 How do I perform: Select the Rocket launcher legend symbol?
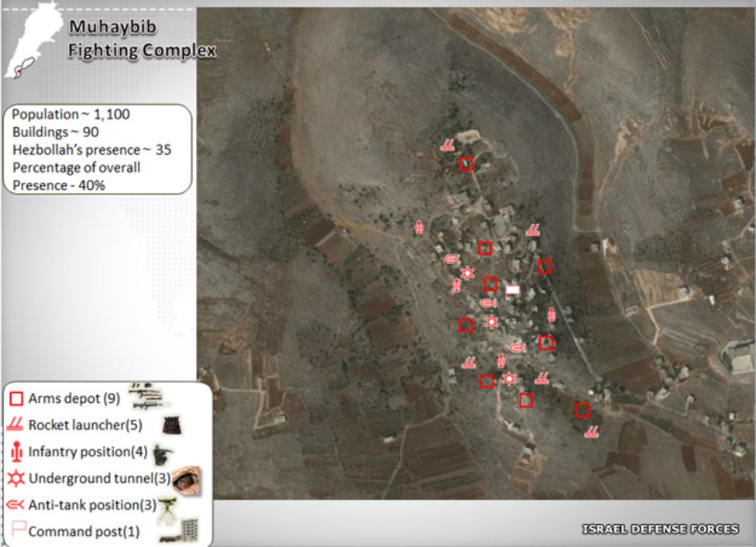[x=15, y=425]
